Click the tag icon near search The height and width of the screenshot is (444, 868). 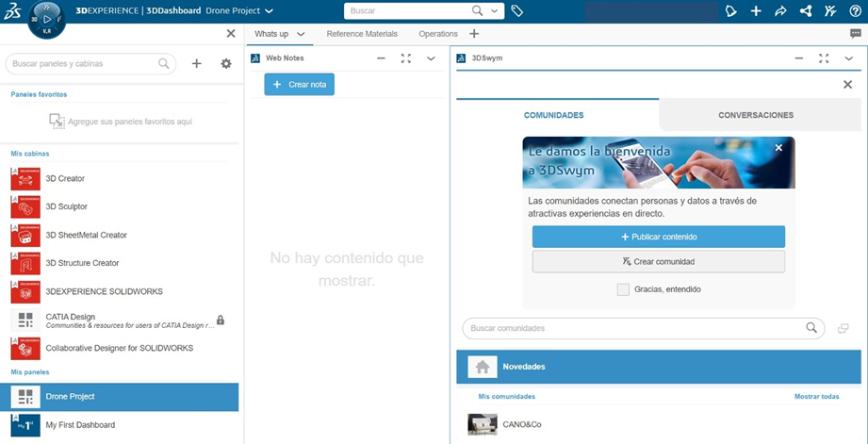[517, 11]
